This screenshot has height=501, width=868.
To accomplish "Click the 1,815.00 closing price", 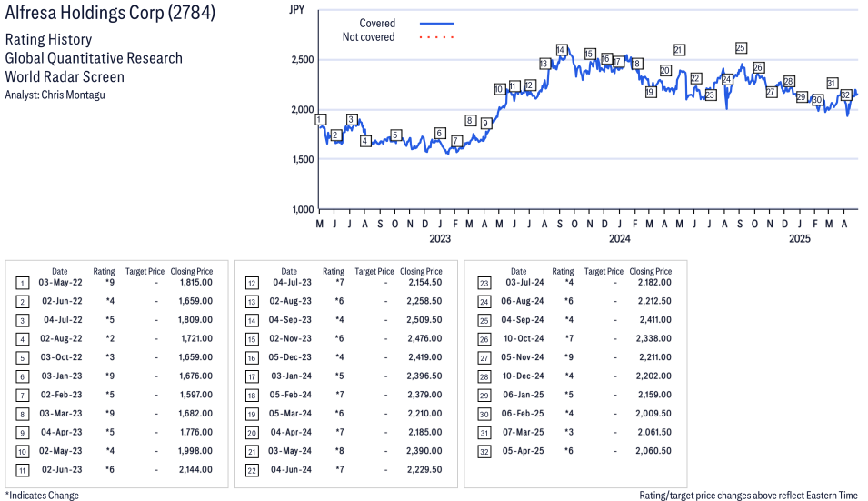I will [x=196, y=283].
